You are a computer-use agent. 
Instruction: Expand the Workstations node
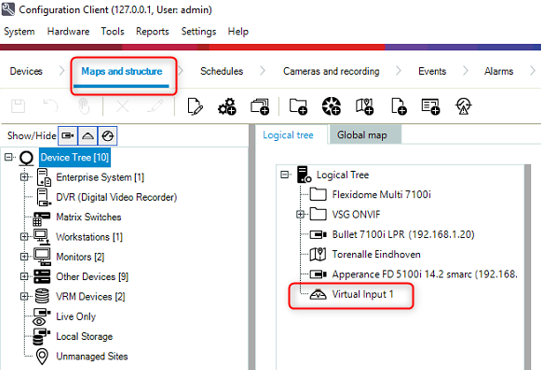pos(24,237)
